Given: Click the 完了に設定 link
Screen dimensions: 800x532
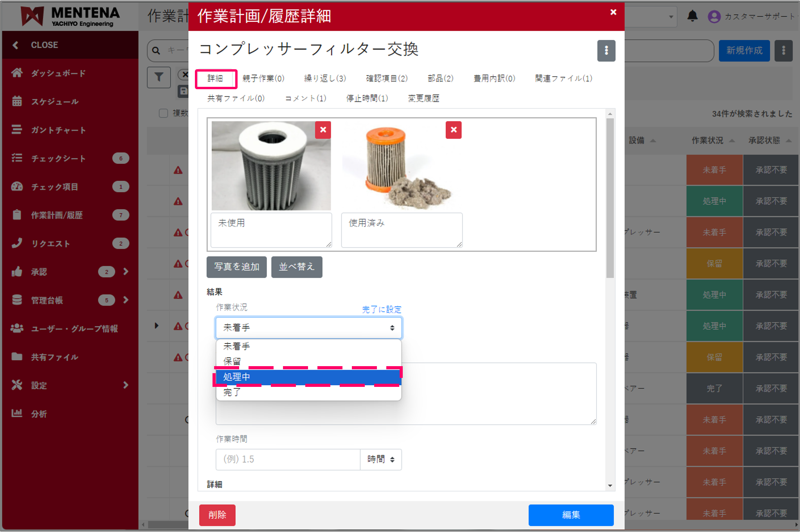Looking at the screenshot, I should [x=382, y=309].
